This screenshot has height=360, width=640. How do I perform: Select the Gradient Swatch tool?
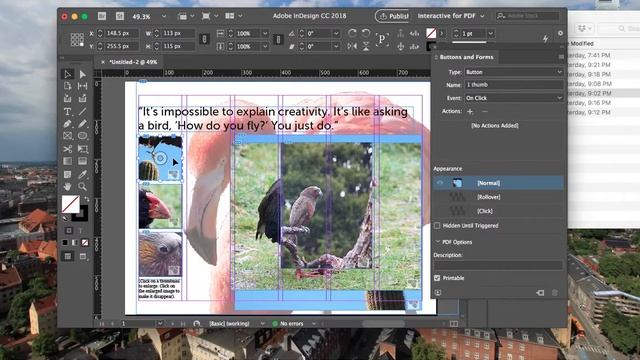pos(68,161)
